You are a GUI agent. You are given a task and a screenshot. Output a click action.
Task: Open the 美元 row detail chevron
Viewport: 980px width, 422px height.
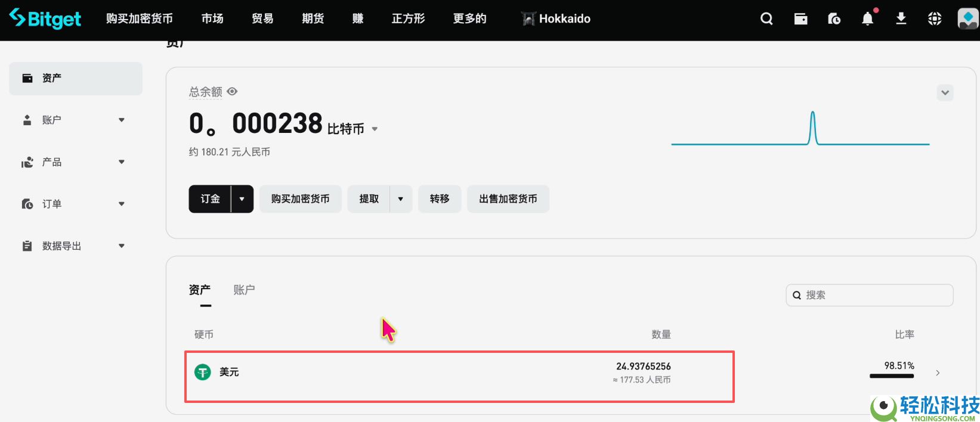point(938,373)
